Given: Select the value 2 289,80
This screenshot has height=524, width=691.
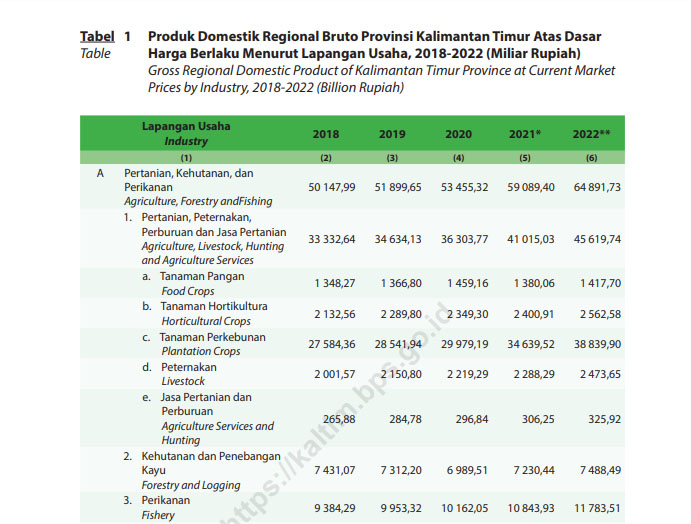Looking at the screenshot, I should [x=401, y=314].
